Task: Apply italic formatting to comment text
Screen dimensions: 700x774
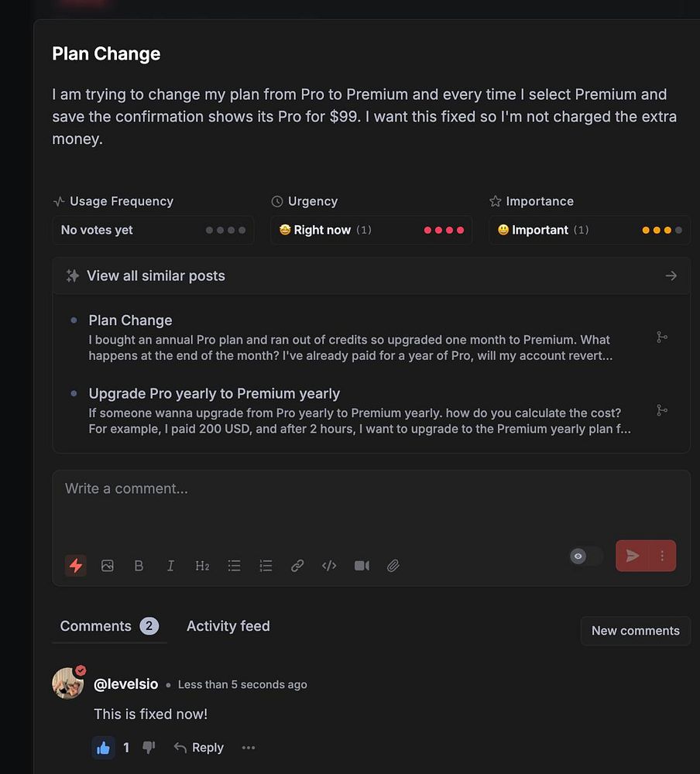Action: pyautogui.click(x=170, y=566)
